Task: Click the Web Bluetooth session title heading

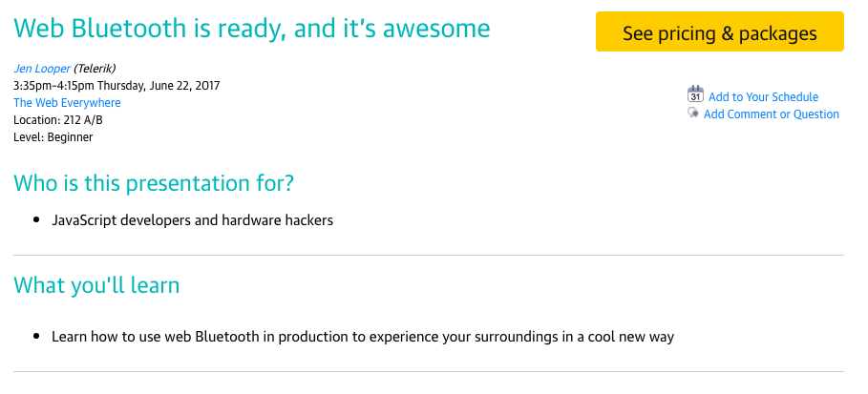Action: pos(252,29)
